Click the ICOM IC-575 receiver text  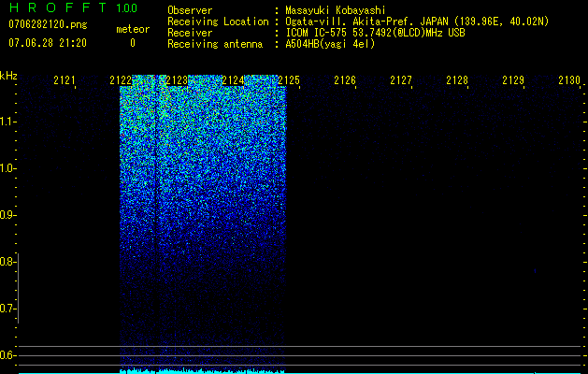click(x=375, y=33)
